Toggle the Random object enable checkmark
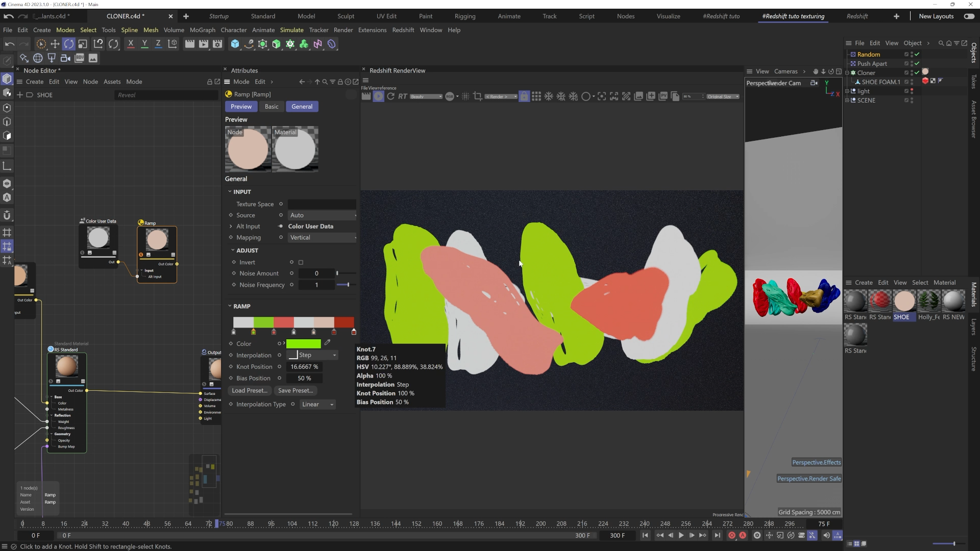 (x=917, y=55)
